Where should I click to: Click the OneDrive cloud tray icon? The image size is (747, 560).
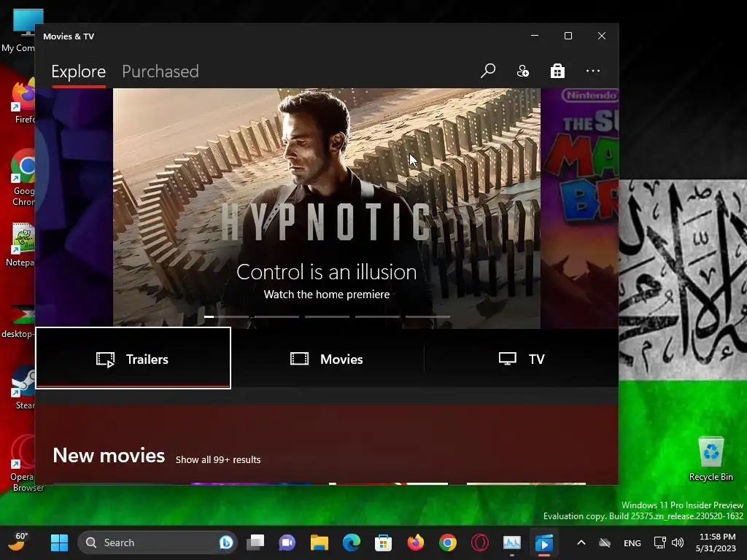coord(605,542)
